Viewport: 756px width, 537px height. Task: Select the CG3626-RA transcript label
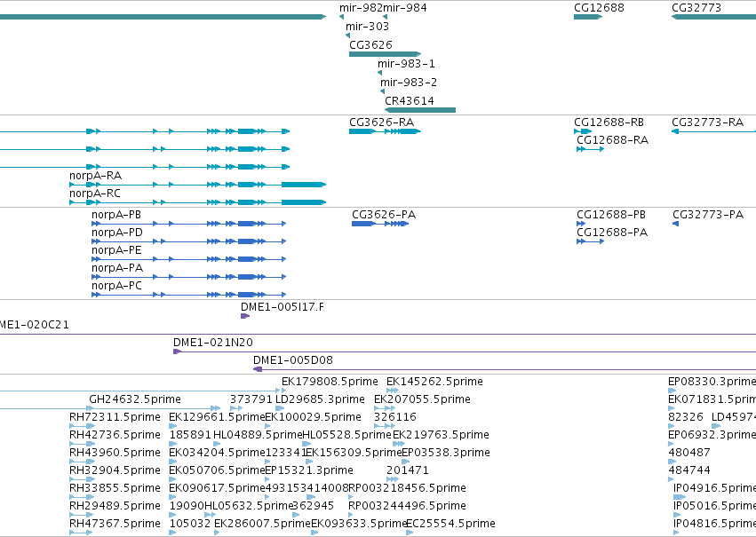point(382,122)
